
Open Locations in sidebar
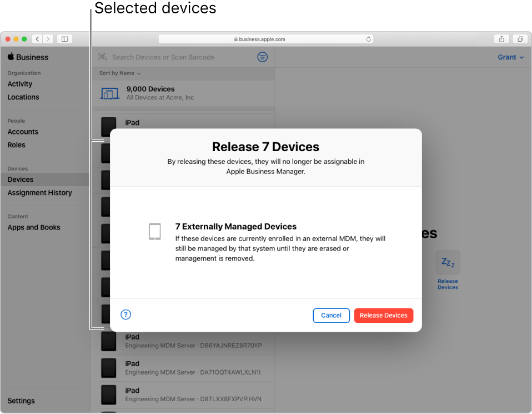pos(23,97)
